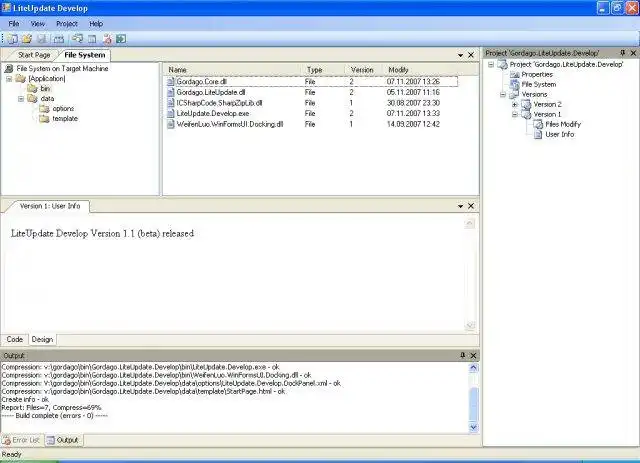The width and height of the screenshot is (640, 463).
Task: Click the User Info document icon in project tree
Action: [x=538, y=134]
